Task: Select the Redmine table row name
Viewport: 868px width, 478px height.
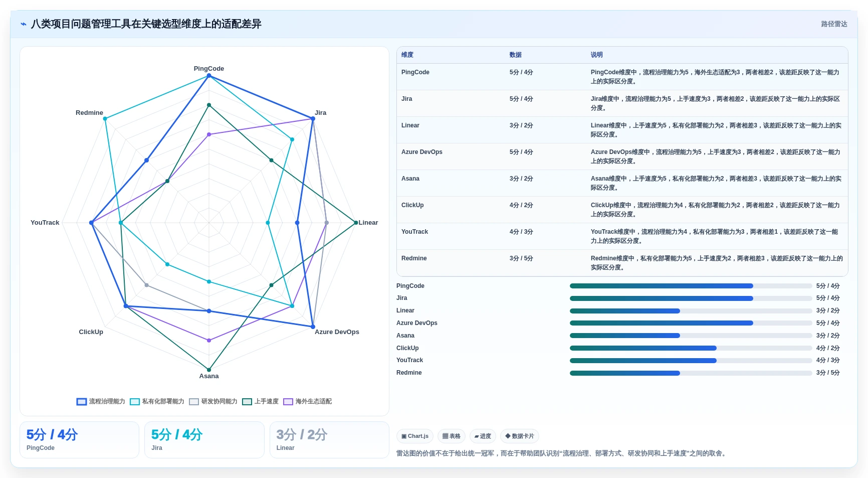Action: tap(414, 258)
